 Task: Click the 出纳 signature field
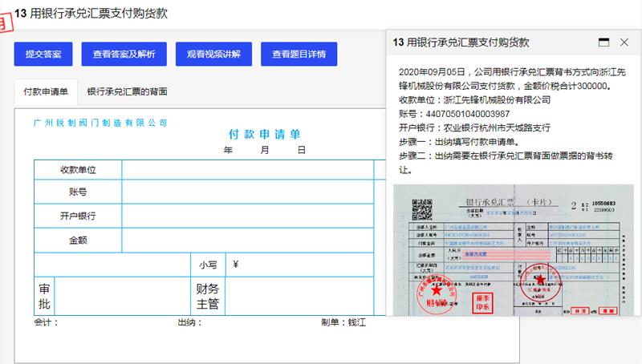233,323
